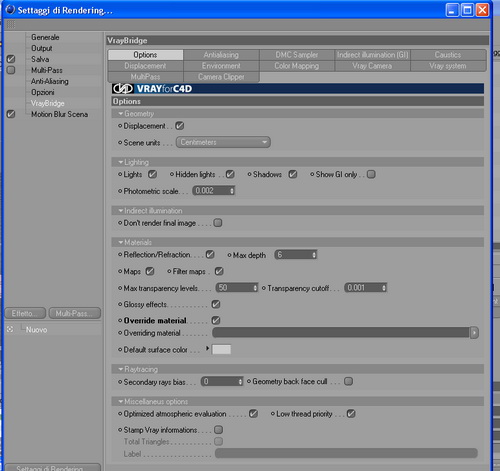The image size is (500, 471).
Task: Click Max transparency levels stepper arrows
Action: 255,288
